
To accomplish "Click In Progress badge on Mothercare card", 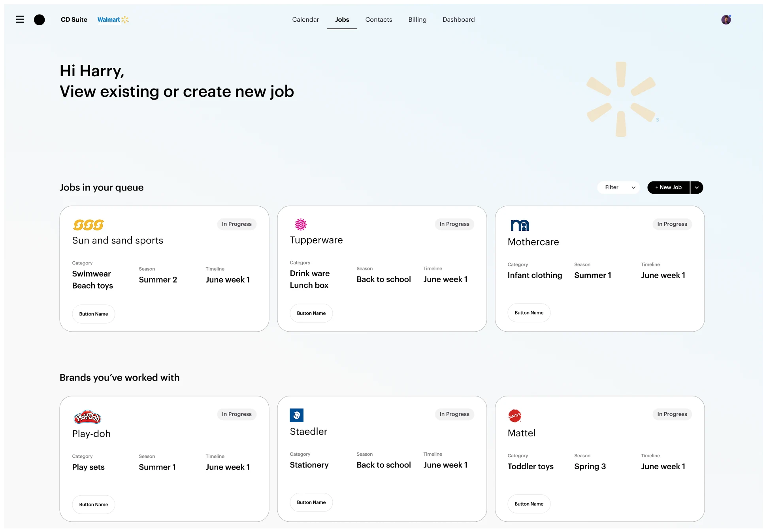I will click(x=672, y=224).
